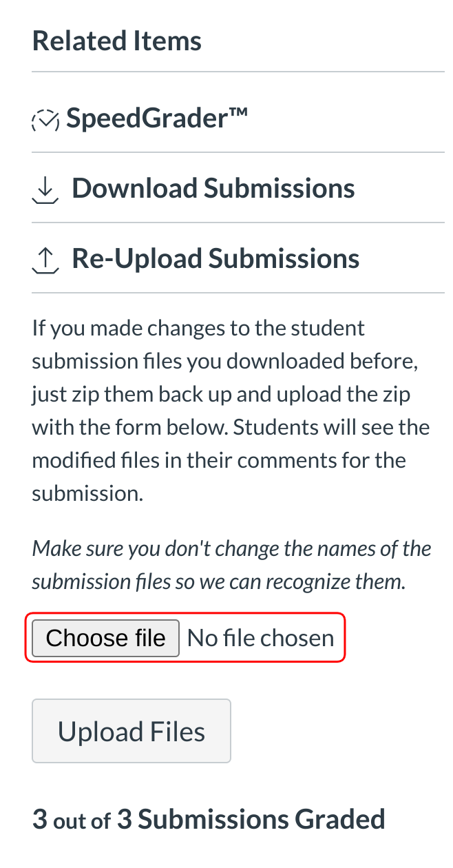The width and height of the screenshot is (453, 868).
Task: Open the Download Submissions link
Action: (213, 188)
